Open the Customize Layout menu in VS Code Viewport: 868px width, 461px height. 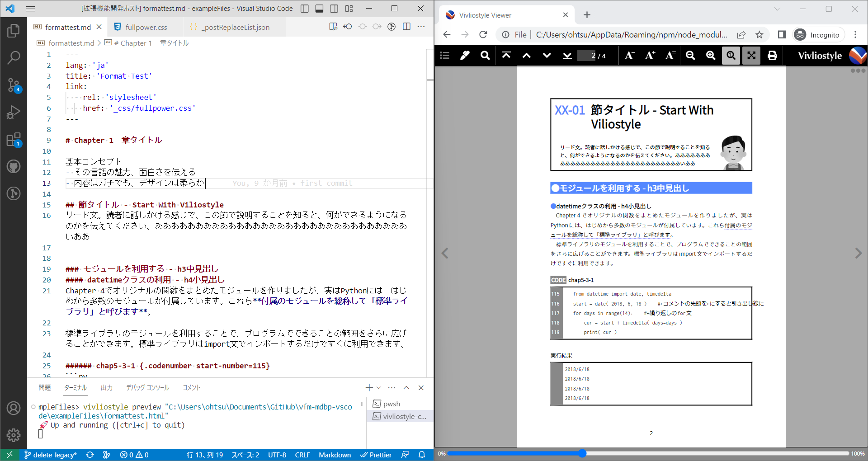(349, 9)
